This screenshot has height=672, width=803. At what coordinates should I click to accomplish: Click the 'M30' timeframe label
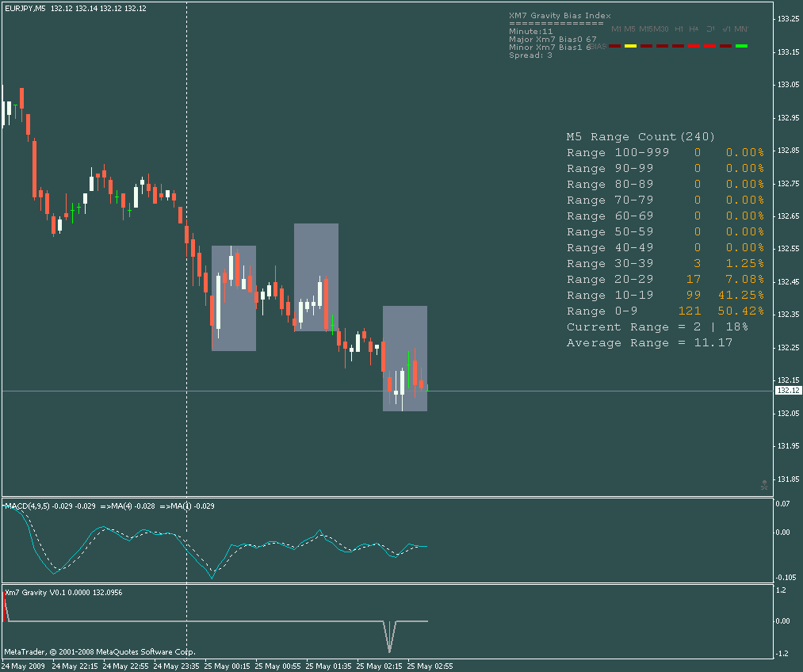(x=661, y=29)
